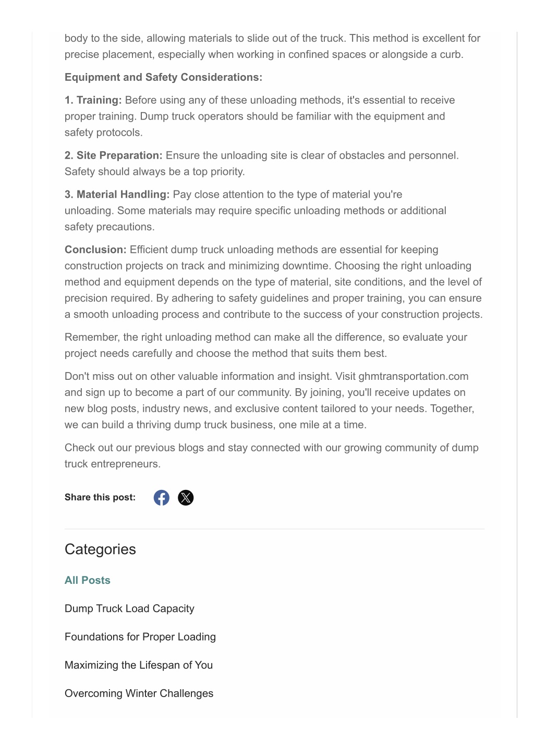
Task: Select the All Posts category
Action: (x=88, y=580)
